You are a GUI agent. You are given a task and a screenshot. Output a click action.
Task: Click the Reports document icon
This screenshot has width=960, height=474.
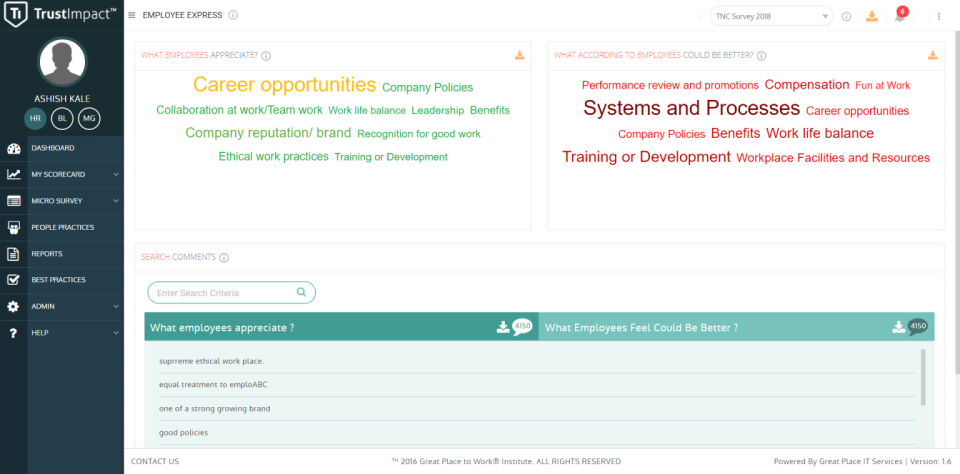(x=13, y=254)
